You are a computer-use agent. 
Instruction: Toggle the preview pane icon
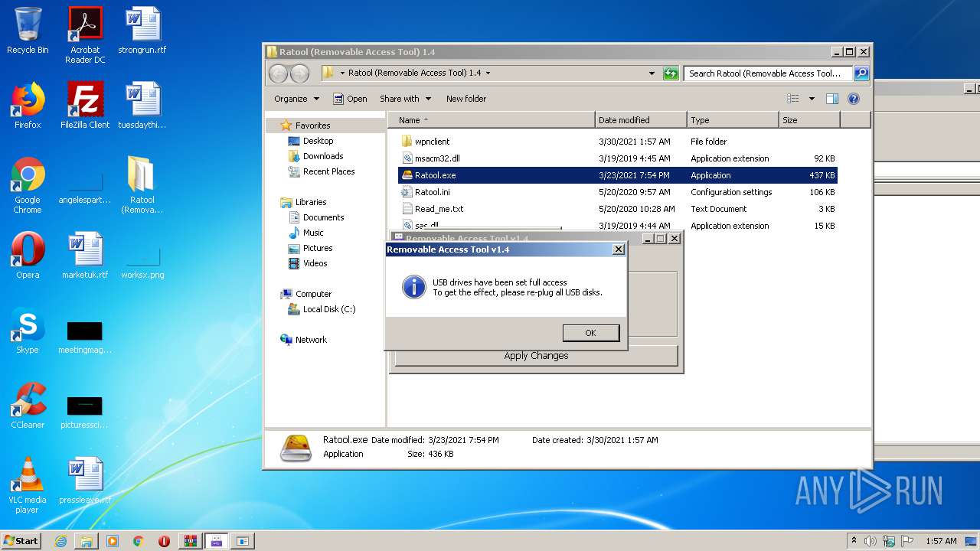coord(832,99)
